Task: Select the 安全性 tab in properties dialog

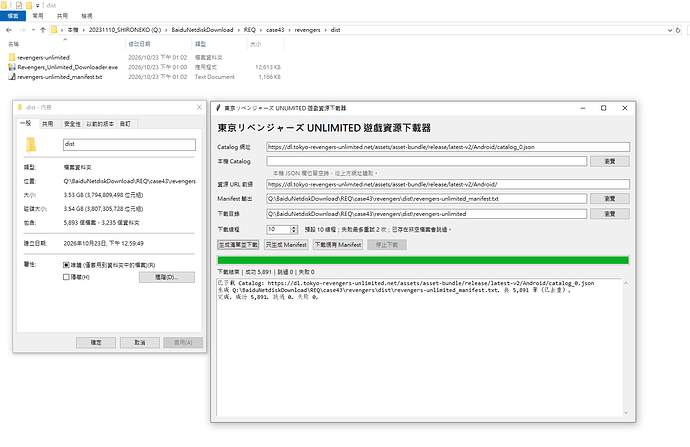Action: point(72,124)
